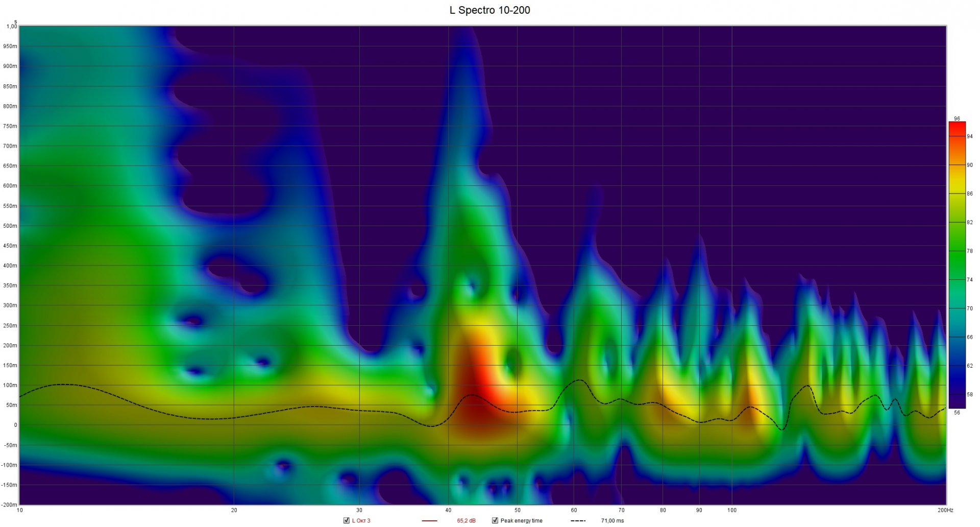The height and width of the screenshot is (527, 980).
Task: Click the "200Hz" frequency axis label
Action: [x=945, y=510]
